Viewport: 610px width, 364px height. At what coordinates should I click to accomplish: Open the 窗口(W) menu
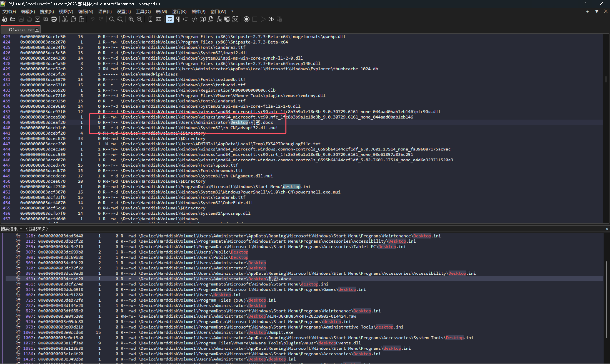[218, 11]
